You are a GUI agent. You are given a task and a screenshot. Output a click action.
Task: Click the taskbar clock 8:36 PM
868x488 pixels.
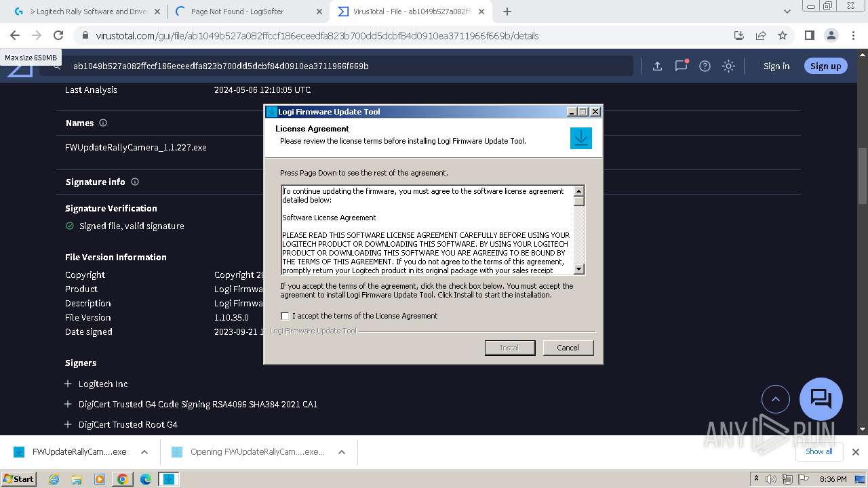[833, 479]
